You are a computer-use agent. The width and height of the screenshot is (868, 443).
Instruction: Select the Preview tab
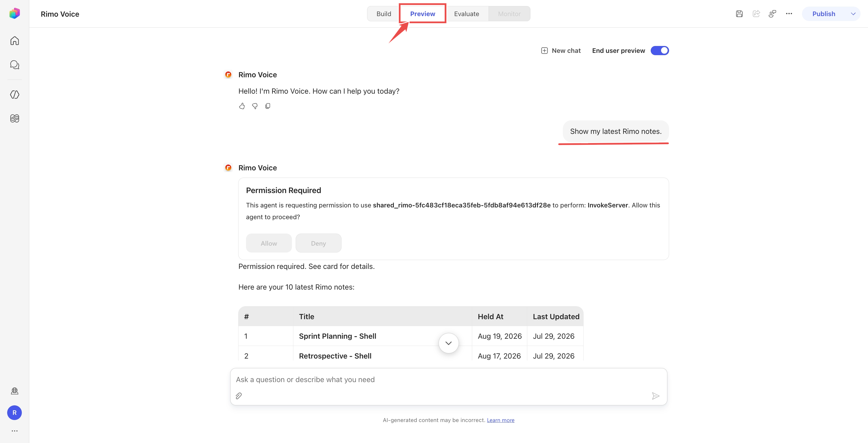click(x=423, y=14)
